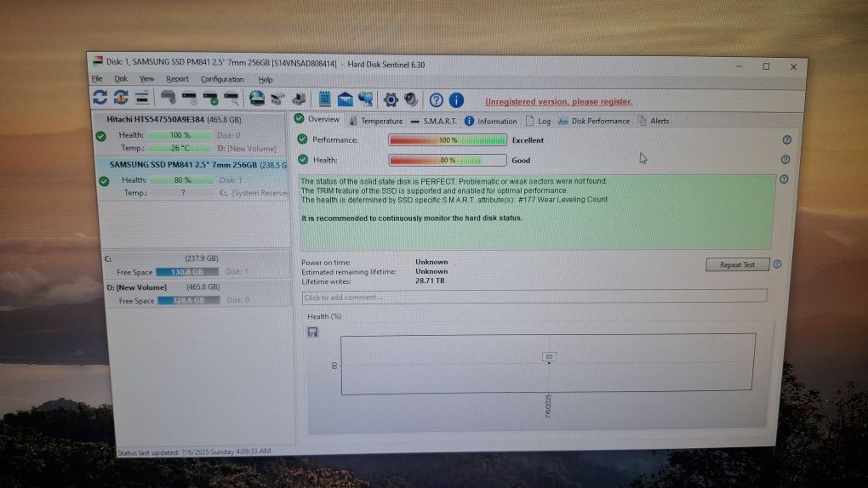Maximize the Hard Disk Sentinel window
868x488 pixels.
(x=766, y=66)
